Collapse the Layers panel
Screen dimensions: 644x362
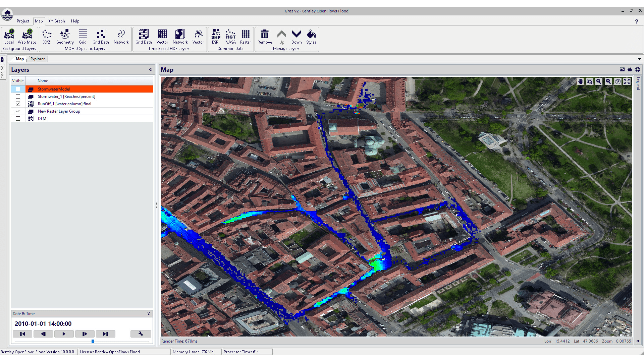pyautogui.click(x=151, y=70)
